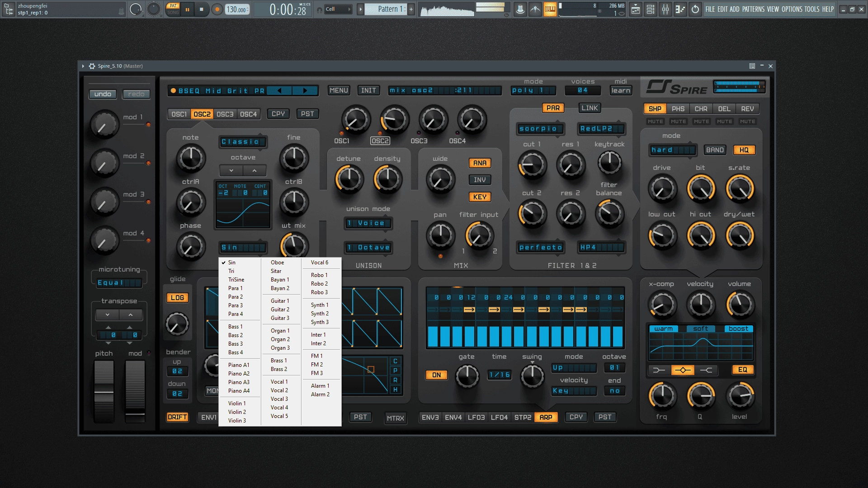Click the circular arrow toolbar icon
The height and width of the screenshot is (488, 868).
[695, 9]
